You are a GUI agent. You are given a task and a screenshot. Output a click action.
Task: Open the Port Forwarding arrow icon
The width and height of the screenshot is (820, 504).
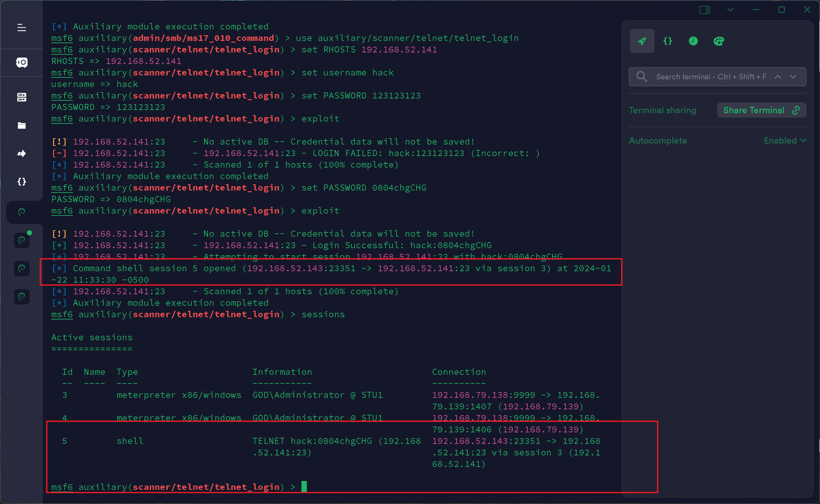click(22, 153)
